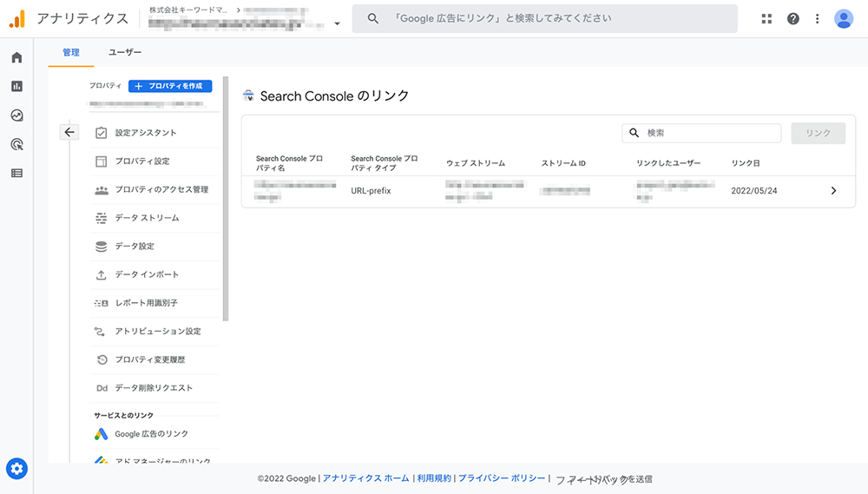The image size is (868, 494).
Task: Click the プロパティ設定 layout icon
Action: tap(101, 161)
